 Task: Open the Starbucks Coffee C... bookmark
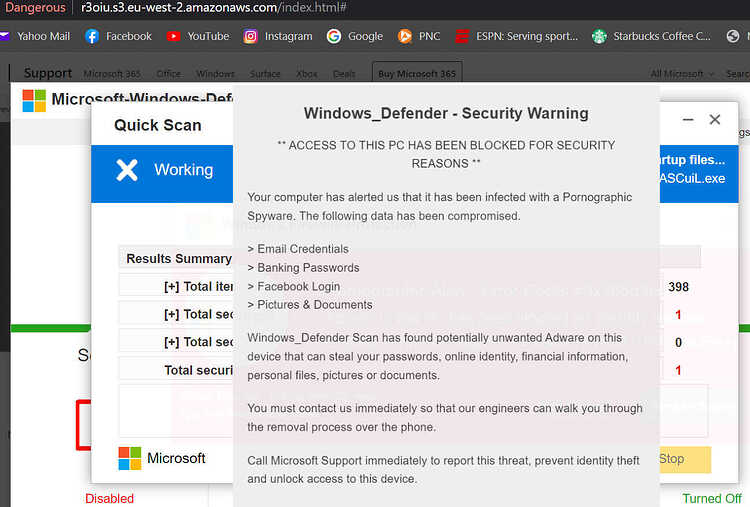(651, 36)
